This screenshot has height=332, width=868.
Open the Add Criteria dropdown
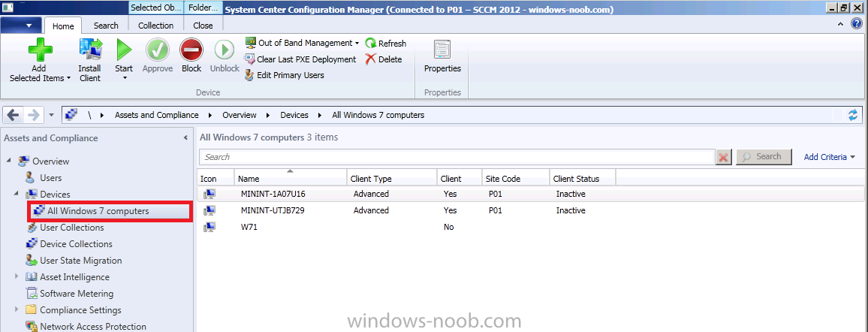pyautogui.click(x=829, y=157)
